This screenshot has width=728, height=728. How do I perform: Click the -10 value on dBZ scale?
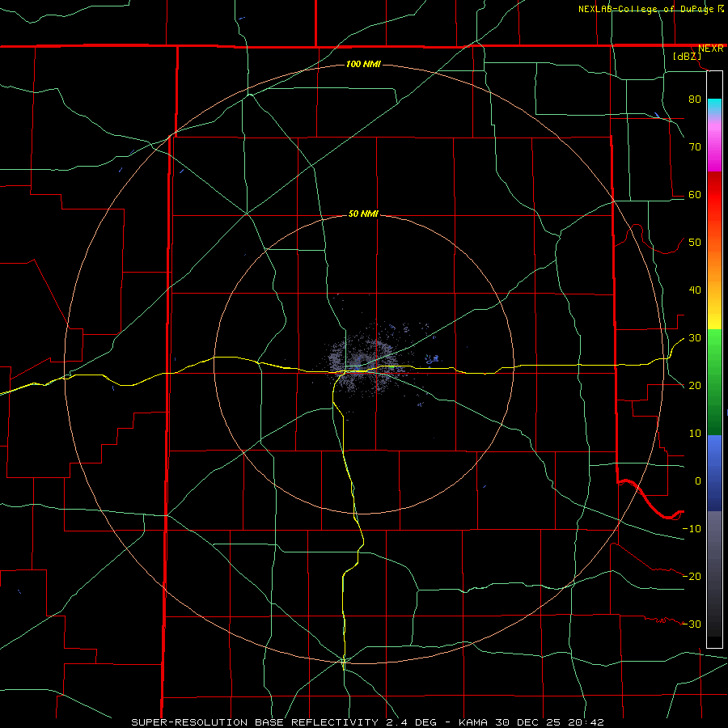point(692,528)
